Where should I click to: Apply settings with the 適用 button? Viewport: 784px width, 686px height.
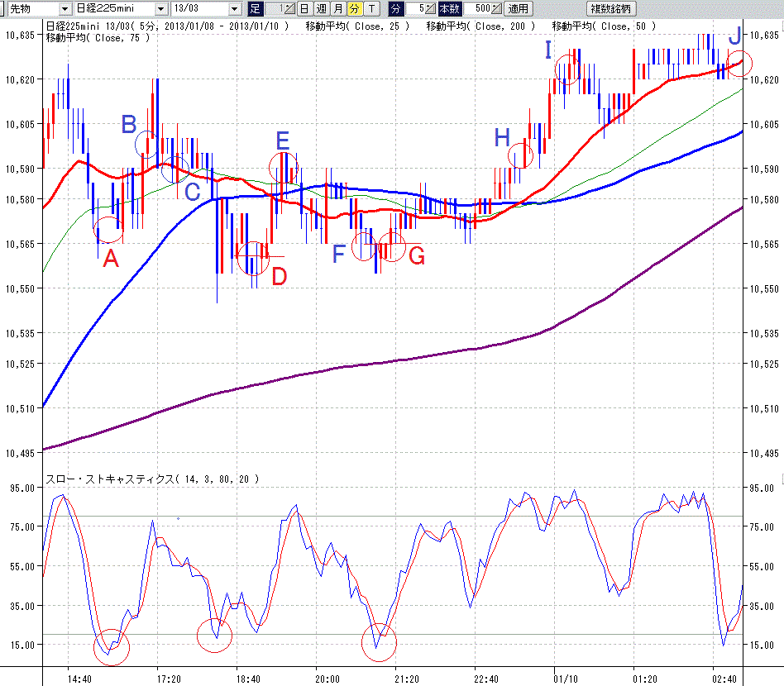pyautogui.click(x=518, y=8)
